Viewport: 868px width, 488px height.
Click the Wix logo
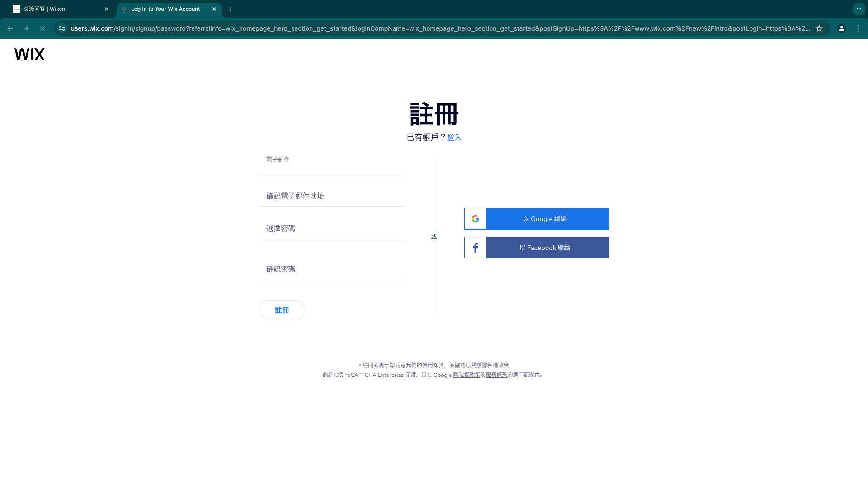click(29, 54)
